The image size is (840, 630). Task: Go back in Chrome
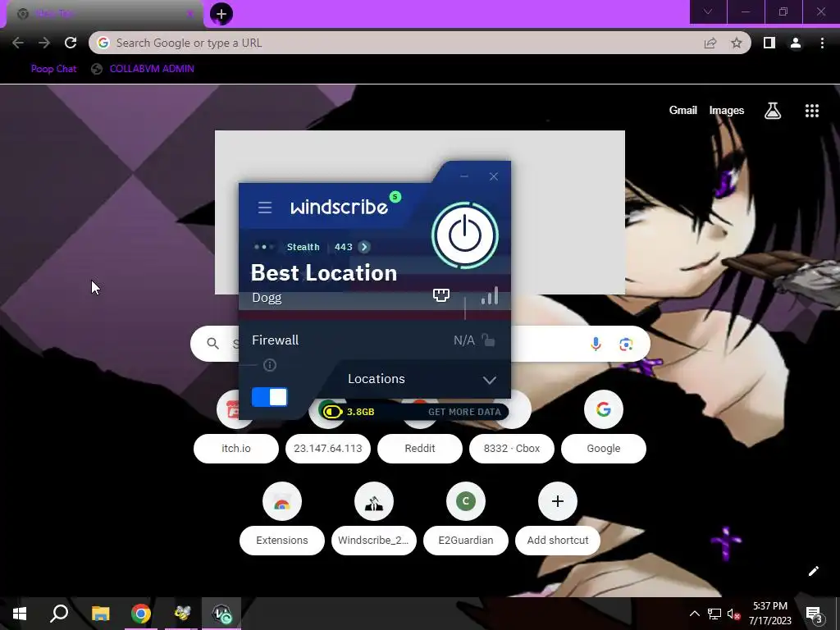pos(18,43)
